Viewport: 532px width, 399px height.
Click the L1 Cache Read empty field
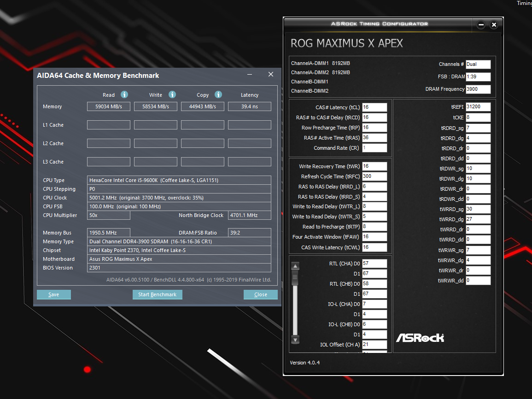click(x=109, y=125)
